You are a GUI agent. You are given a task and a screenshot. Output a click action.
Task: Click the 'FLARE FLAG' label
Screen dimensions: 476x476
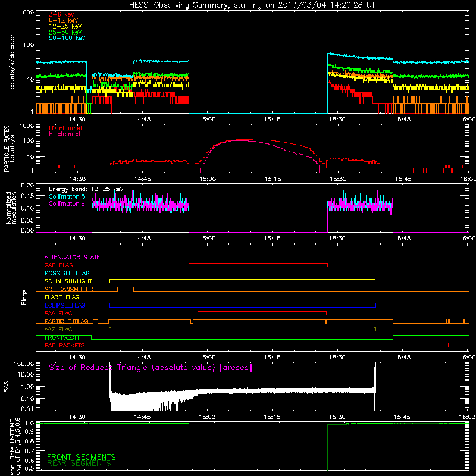[x=62, y=297]
